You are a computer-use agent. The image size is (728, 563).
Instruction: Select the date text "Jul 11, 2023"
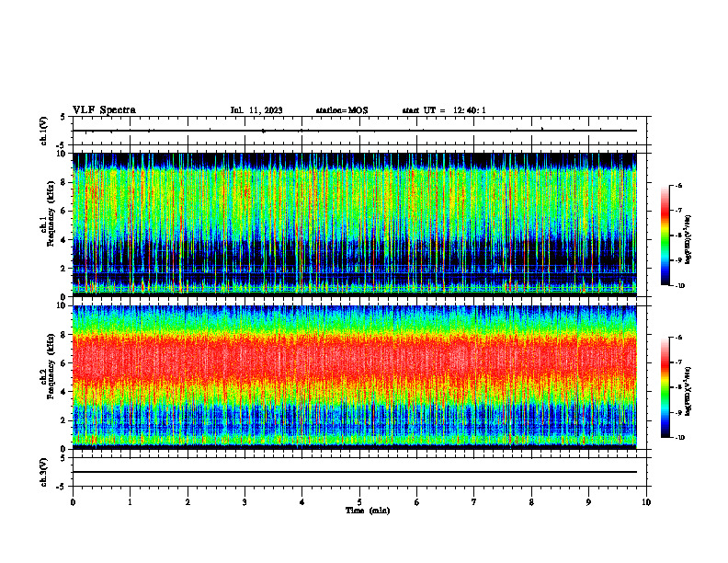coord(256,110)
